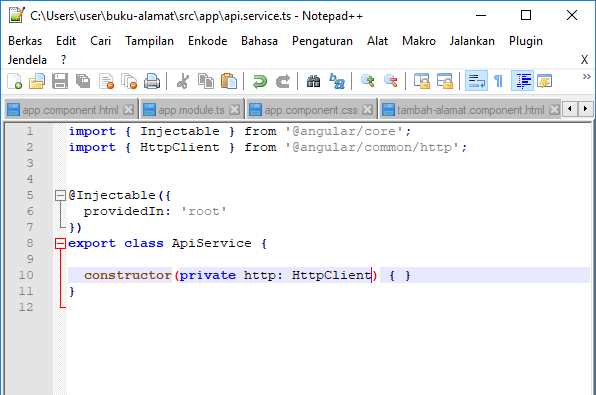This screenshot has width=596, height=395.
Task: Toggle synchronize horizontal scrolling icon
Action: coord(445,81)
